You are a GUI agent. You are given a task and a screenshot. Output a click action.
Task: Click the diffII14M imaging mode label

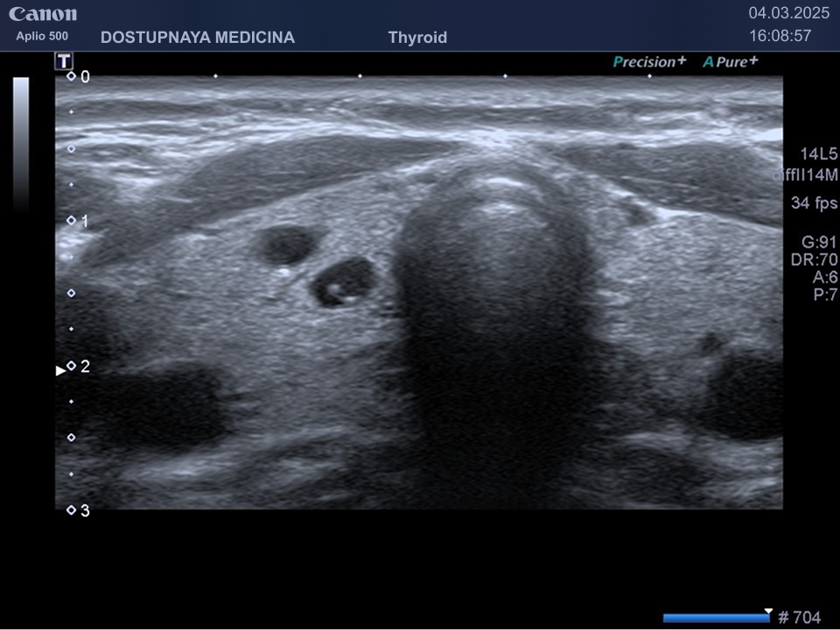tap(805, 175)
